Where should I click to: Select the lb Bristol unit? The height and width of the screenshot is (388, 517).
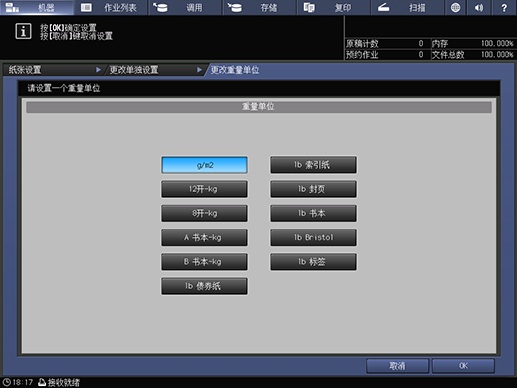[x=313, y=237]
